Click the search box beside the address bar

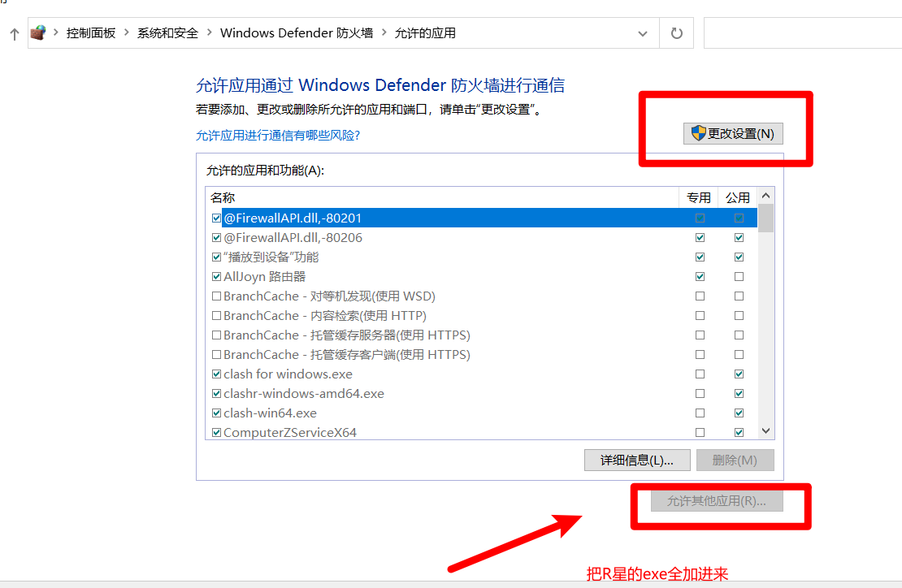[x=803, y=33]
